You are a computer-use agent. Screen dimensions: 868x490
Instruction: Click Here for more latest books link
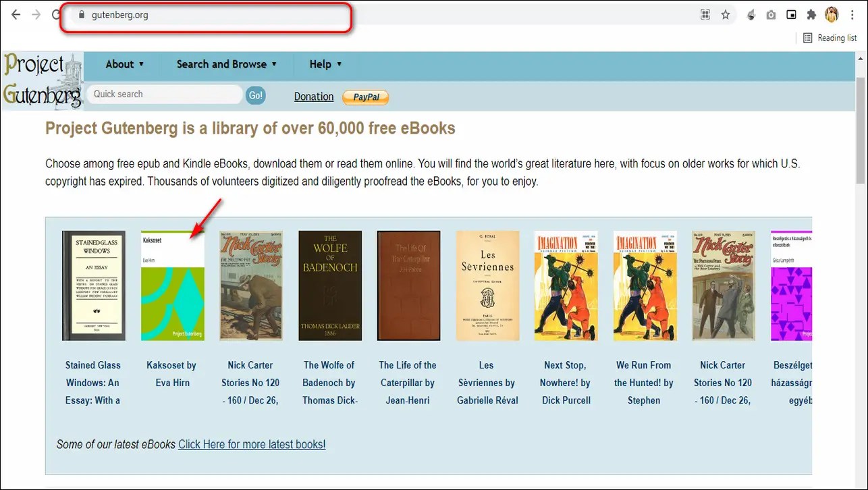[x=252, y=444]
